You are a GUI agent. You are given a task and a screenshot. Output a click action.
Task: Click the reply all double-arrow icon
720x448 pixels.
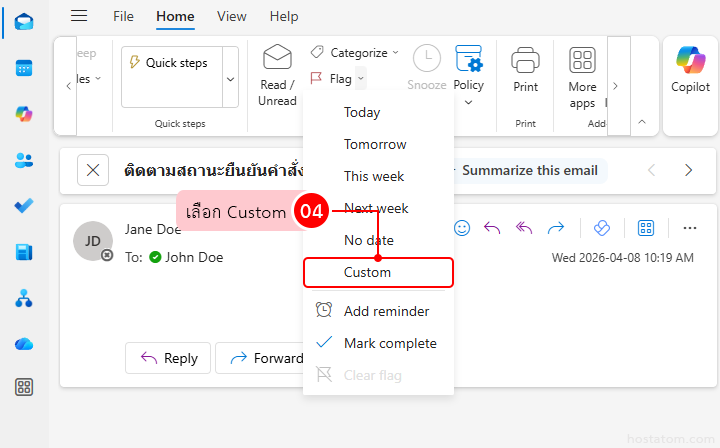coord(524,228)
